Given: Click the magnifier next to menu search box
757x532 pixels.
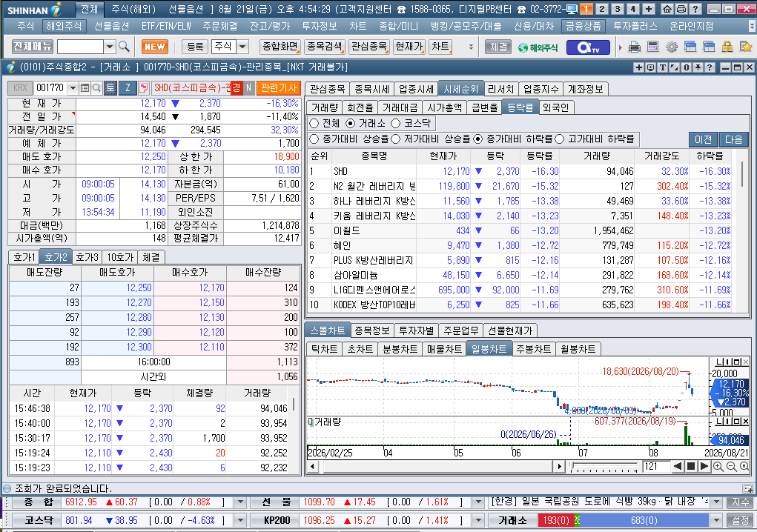Looking at the screenshot, I should click(x=124, y=46).
